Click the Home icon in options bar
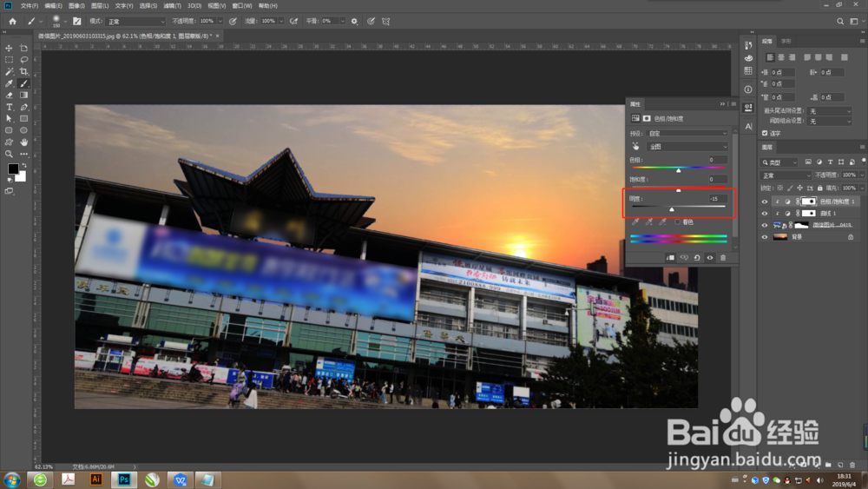The height and width of the screenshot is (489, 868). [12, 21]
